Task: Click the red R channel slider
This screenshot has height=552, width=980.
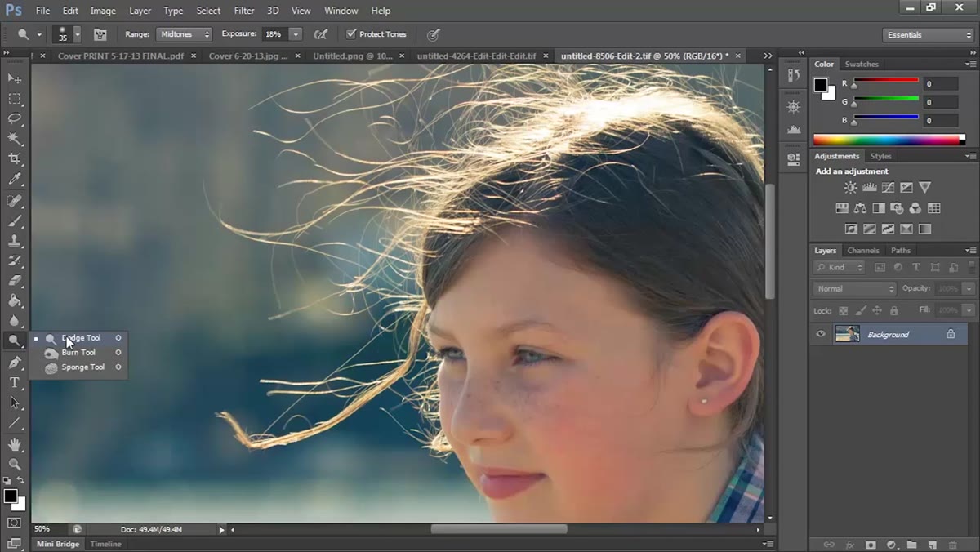Action: [886, 81]
